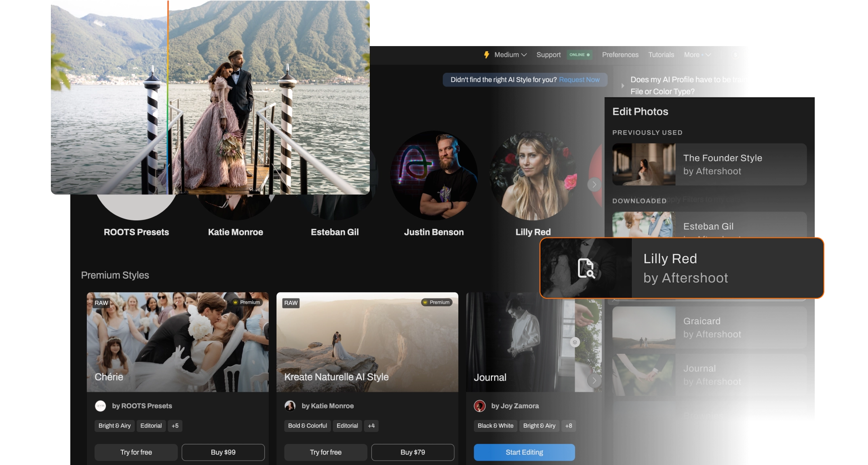
Task: Expand the carousel with the right chevron arrow
Action: (594, 185)
